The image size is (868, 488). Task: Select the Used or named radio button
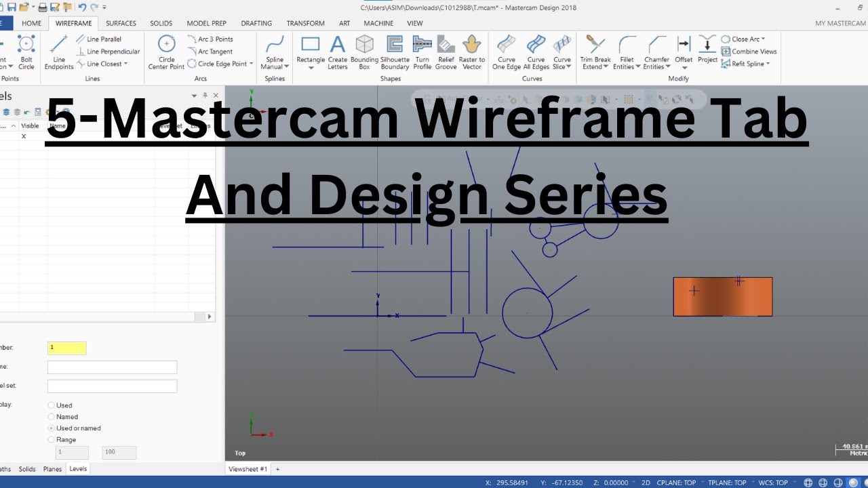tap(52, 428)
